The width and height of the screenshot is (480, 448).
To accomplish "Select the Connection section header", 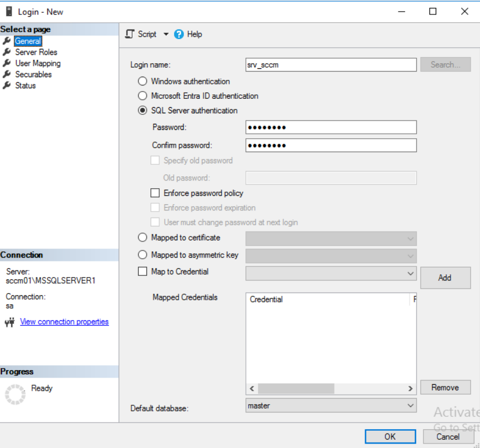I will pyautogui.click(x=21, y=255).
